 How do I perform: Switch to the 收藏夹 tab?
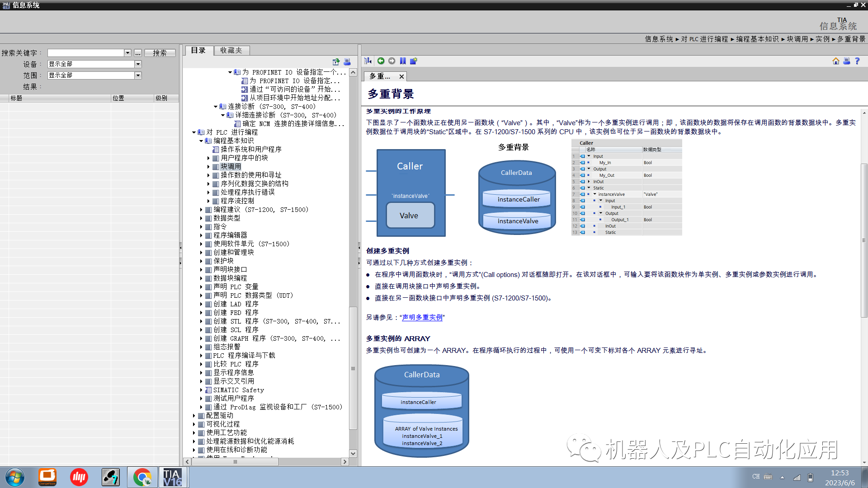tap(231, 50)
